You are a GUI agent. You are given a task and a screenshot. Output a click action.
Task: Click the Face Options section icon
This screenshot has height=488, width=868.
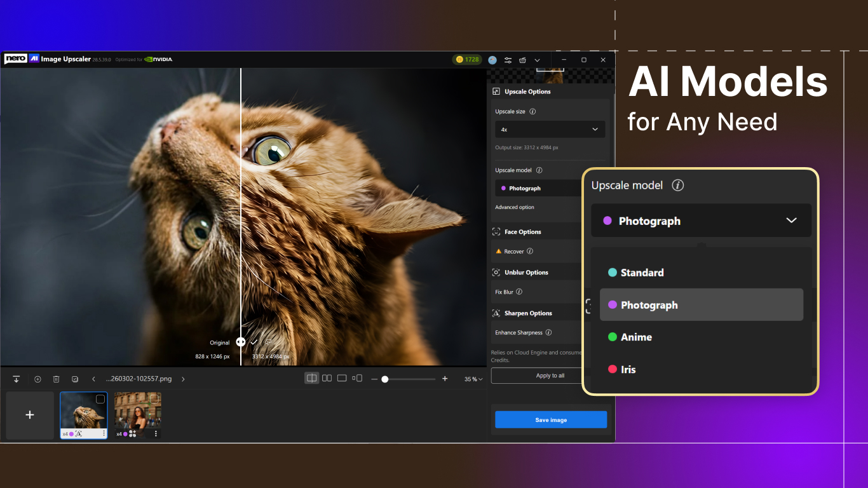click(496, 232)
